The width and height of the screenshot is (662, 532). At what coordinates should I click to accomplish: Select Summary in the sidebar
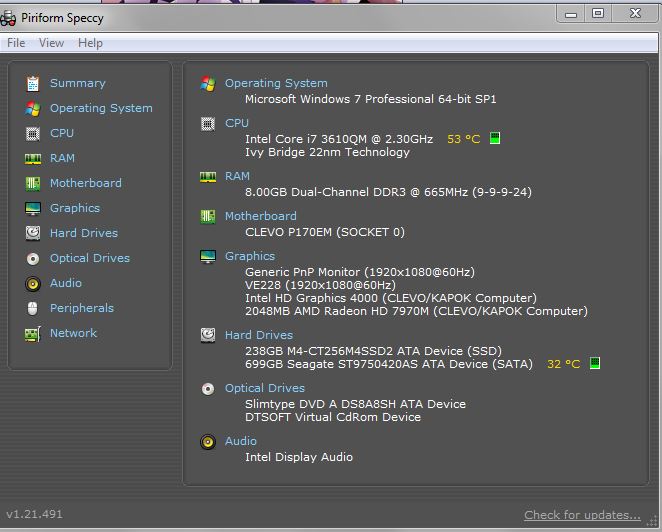(78, 83)
